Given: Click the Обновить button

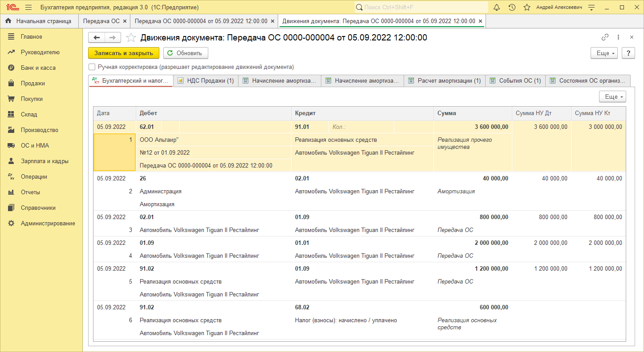Looking at the screenshot, I should (x=186, y=53).
